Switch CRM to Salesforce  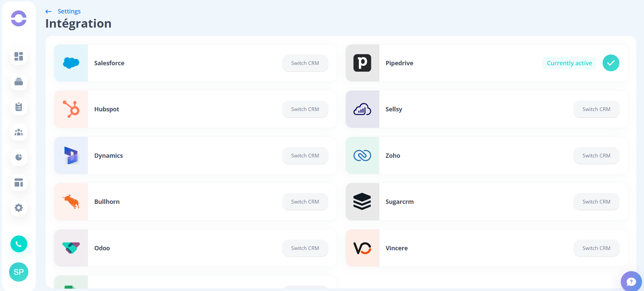pyautogui.click(x=305, y=63)
